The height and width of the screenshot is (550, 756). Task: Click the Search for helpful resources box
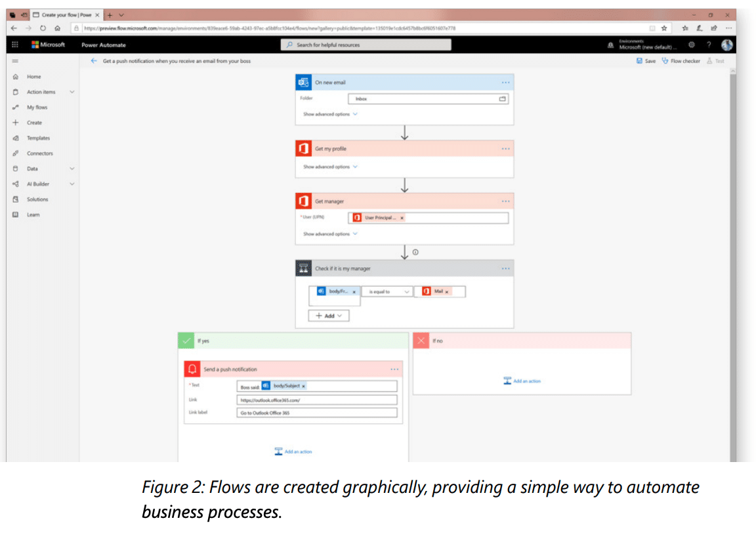pyautogui.click(x=366, y=45)
